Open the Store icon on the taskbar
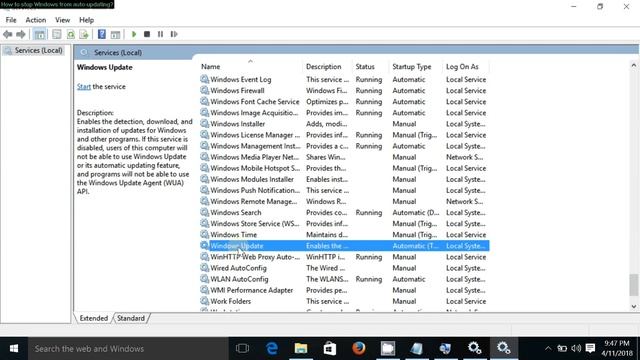 [330, 349]
